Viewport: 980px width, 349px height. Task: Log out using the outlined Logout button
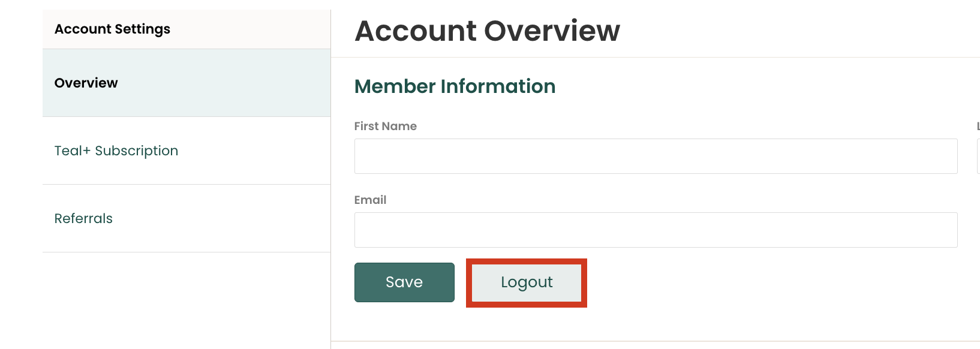coord(526,282)
